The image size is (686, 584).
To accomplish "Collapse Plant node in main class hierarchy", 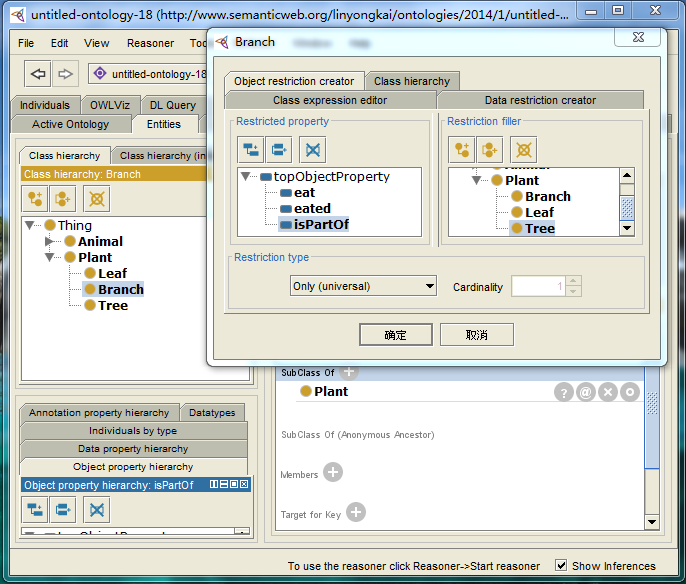I will click(49, 257).
